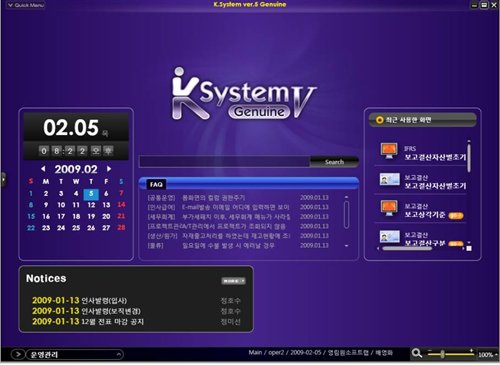The image size is (500, 365).
Task: Select highlighted day 5 in the calendar
Action: (91, 194)
